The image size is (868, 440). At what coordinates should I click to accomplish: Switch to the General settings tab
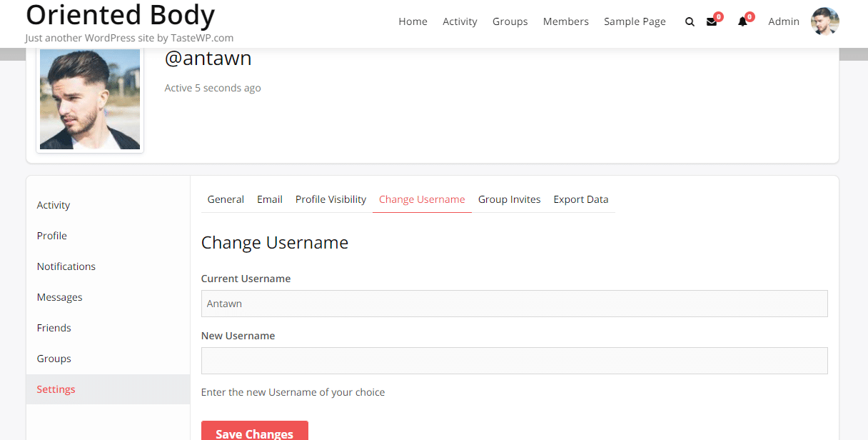pyautogui.click(x=226, y=199)
